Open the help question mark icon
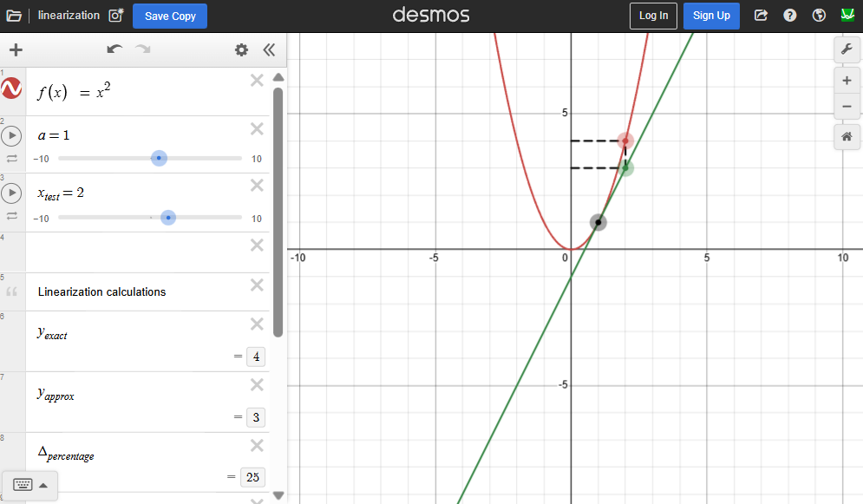The image size is (863, 504). 789,16
